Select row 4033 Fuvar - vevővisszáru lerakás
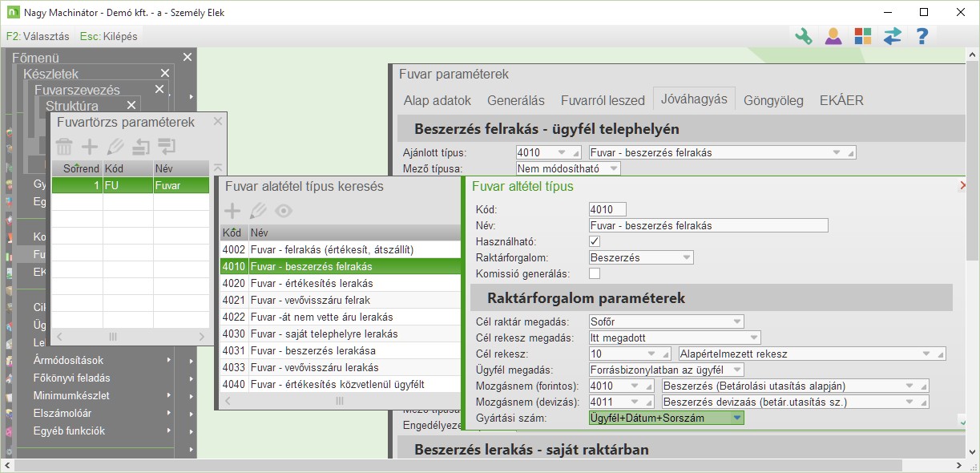The height and width of the screenshot is (473, 980). pyautogui.click(x=341, y=367)
